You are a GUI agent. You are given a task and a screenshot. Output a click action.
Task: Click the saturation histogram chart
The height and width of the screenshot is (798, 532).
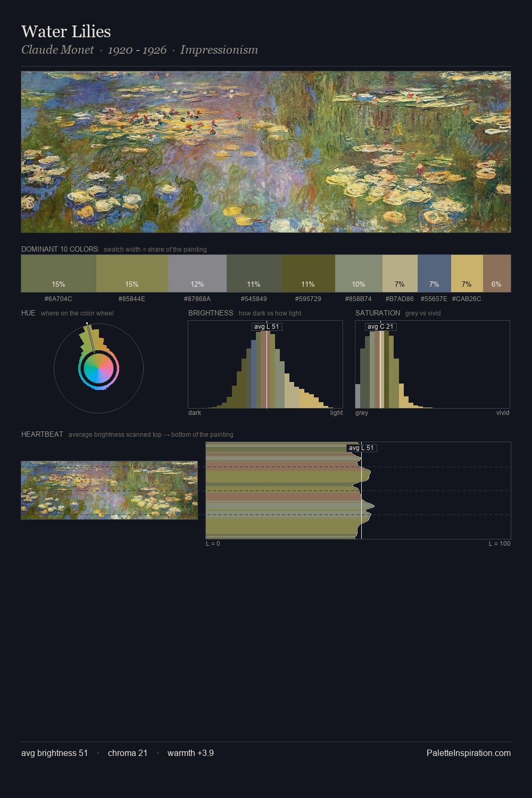(433, 364)
